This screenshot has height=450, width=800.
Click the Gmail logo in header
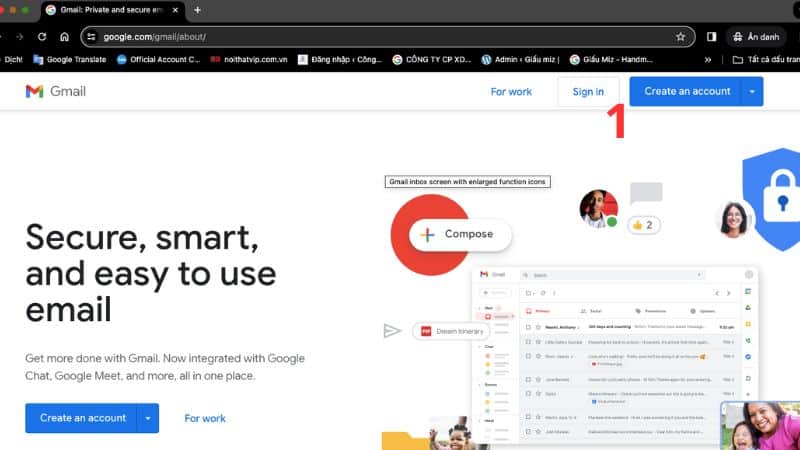[x=56, y=91]
